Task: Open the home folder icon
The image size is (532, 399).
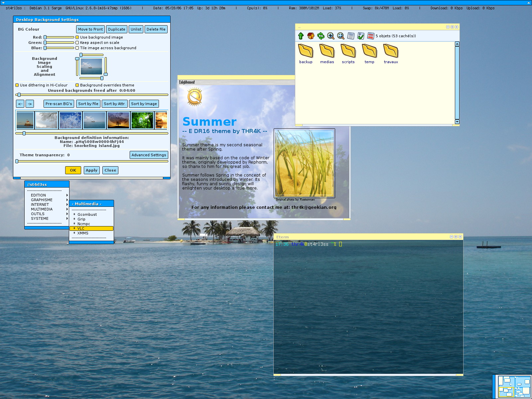Action: click(x=311, y=36)
